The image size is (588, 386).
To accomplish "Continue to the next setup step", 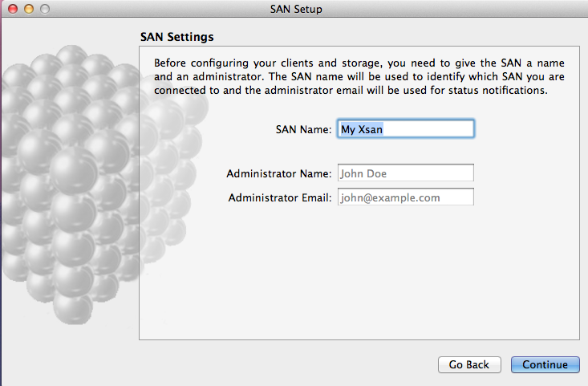I will [x=545, y=364].
